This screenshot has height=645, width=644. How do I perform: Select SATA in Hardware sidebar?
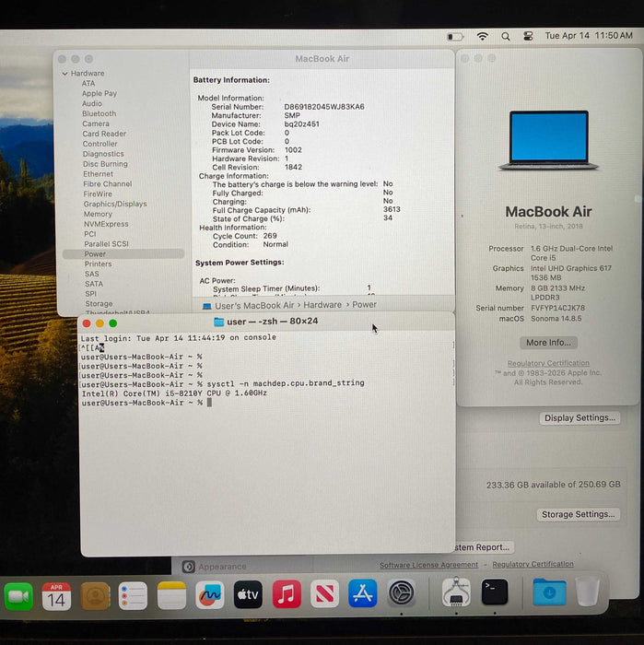(x=94, y=284)
